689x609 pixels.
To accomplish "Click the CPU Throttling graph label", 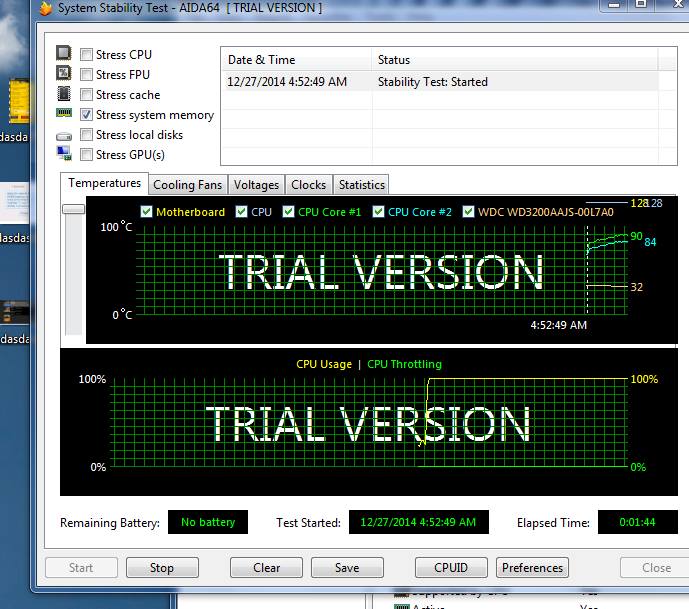I will [404, 364].
